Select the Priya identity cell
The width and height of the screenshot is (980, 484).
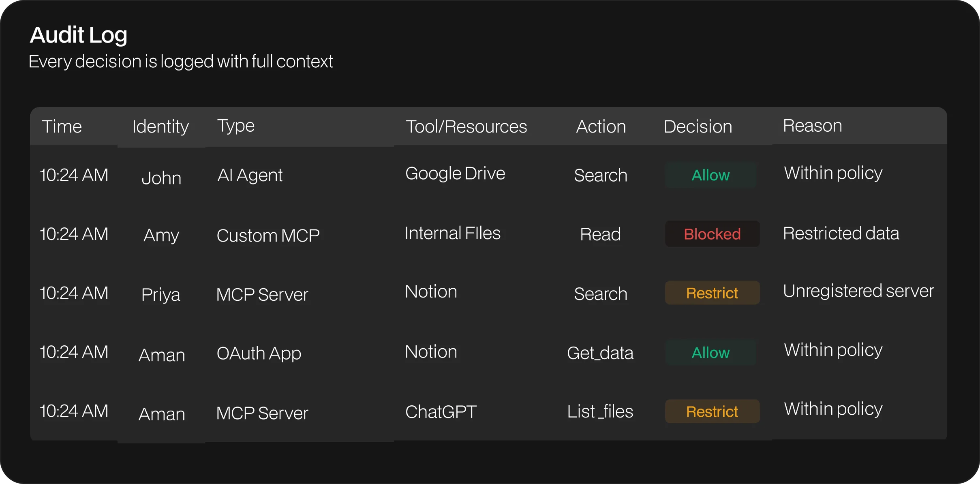tap(160, 294)
